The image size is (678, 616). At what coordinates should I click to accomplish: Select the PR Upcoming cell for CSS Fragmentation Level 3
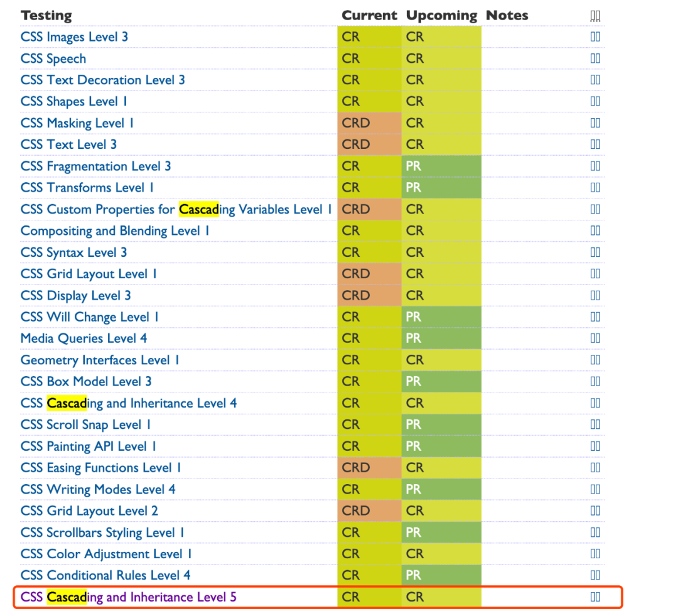click(441, 166)
